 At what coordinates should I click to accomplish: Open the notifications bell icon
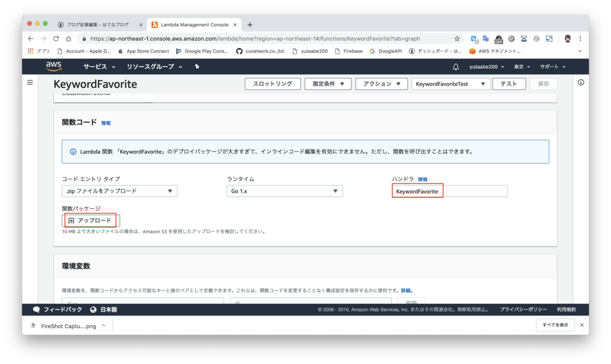pos(455,67)
